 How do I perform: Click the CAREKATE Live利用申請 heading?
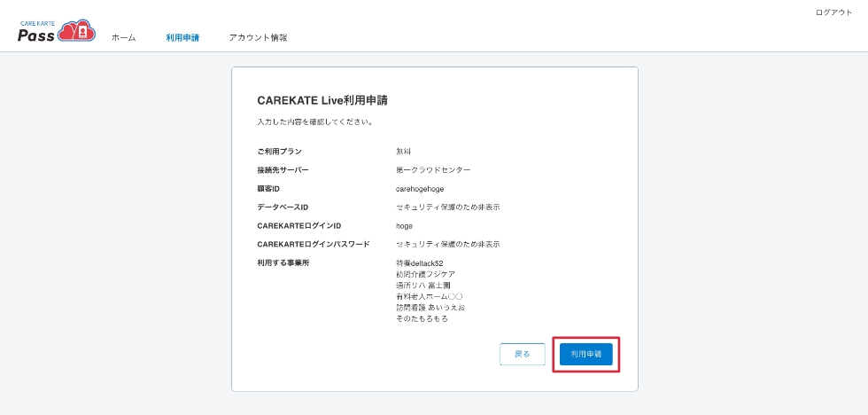click(322, 100)
